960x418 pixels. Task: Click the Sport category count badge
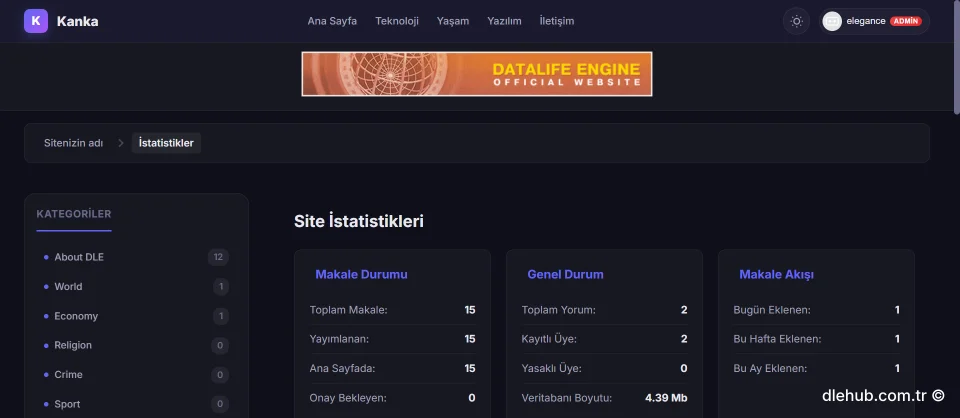click(x=220, y=404)
